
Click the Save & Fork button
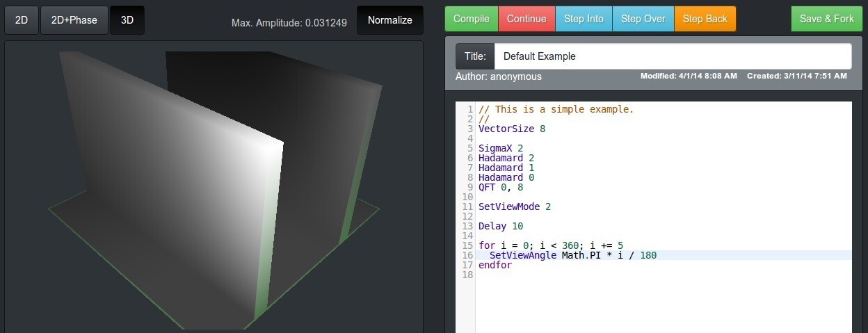coord(826,19)
